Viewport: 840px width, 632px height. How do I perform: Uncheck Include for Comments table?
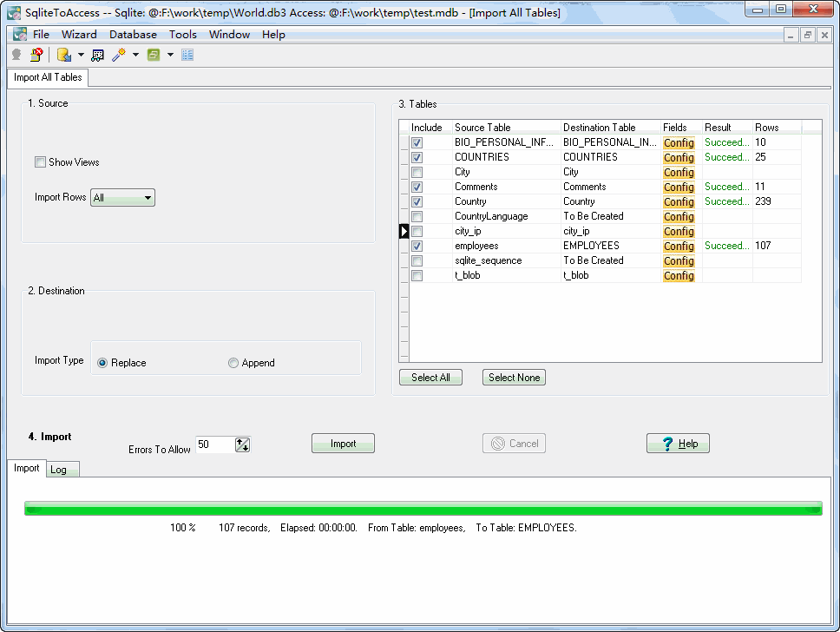[417, 187]
